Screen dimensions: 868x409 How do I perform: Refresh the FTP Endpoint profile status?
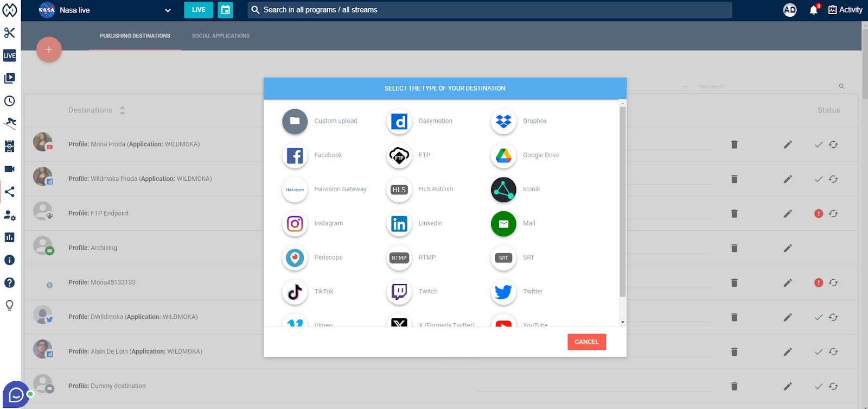coord(833,213)
